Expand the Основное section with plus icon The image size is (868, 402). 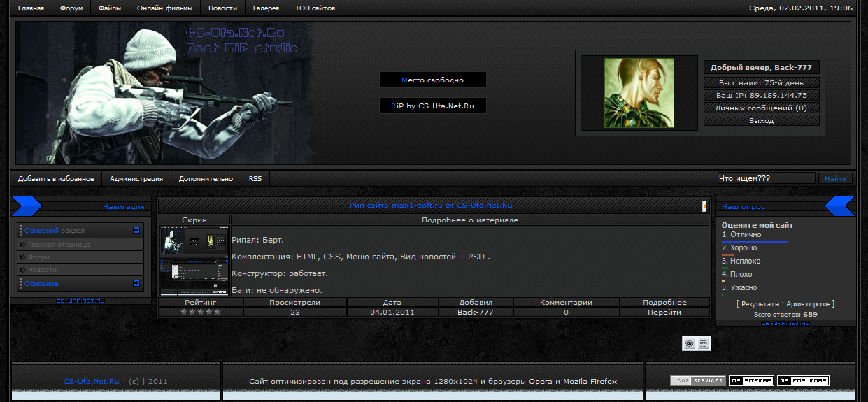[x=136, y=284]
